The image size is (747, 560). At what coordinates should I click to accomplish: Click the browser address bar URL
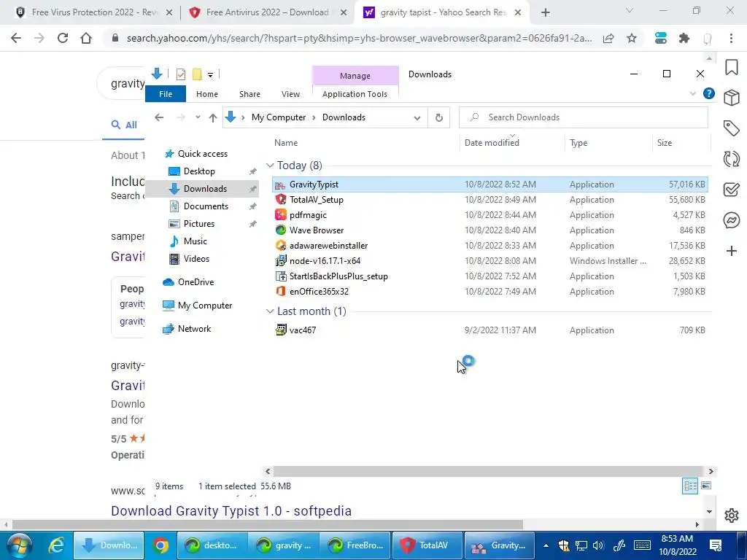359,38
